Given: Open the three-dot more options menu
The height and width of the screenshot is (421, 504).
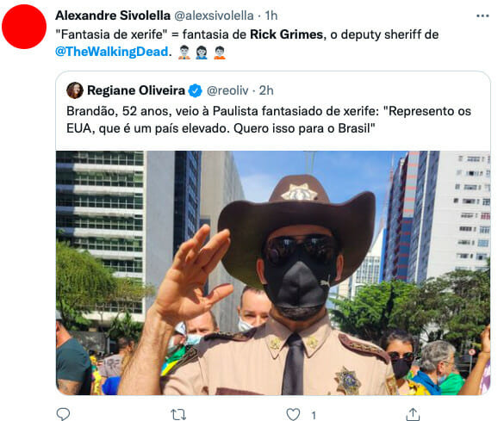Looking at the screenshot, I should point(482,15).
